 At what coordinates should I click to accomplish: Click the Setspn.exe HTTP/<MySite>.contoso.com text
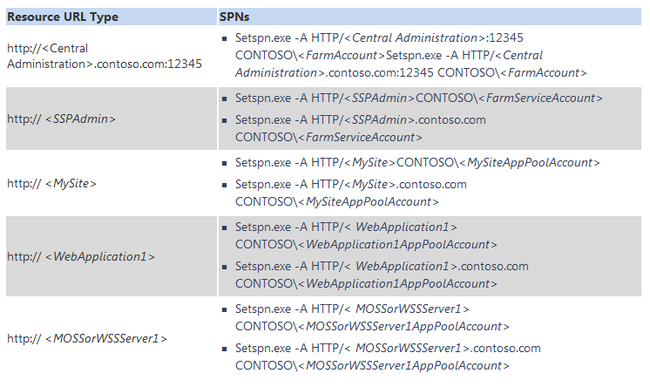351,184
